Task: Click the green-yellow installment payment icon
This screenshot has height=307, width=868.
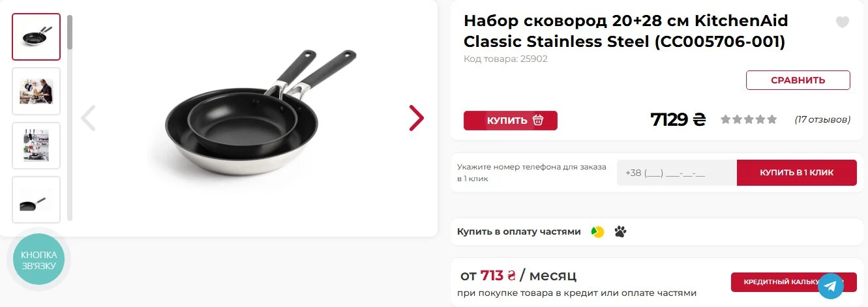Action: click(x=597, y=231)
